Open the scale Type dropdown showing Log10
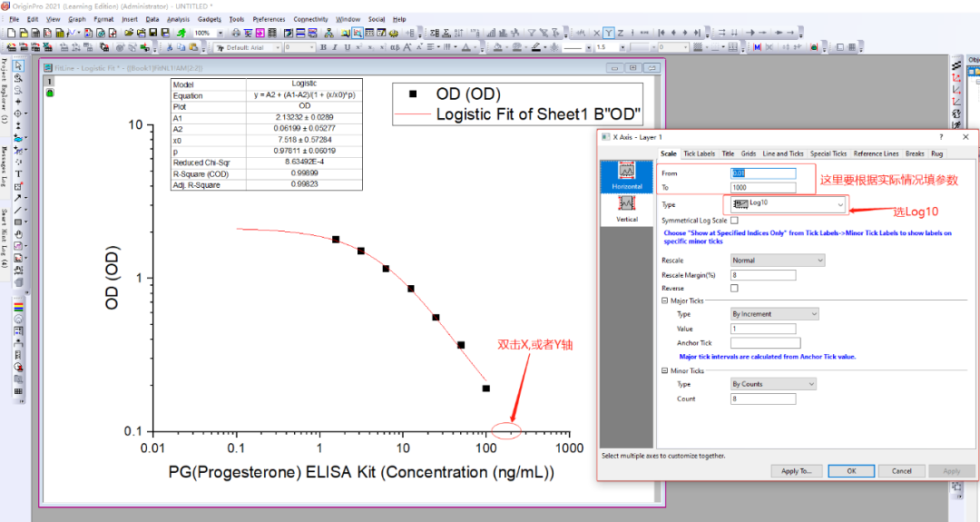The image size is (980, 522). pyautogui.click(x=786, y=205)
